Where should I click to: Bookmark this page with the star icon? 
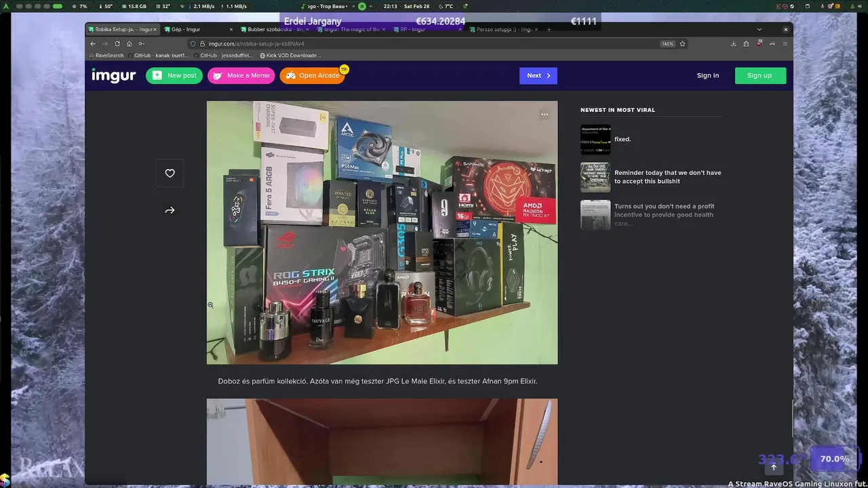coord(682,43)
